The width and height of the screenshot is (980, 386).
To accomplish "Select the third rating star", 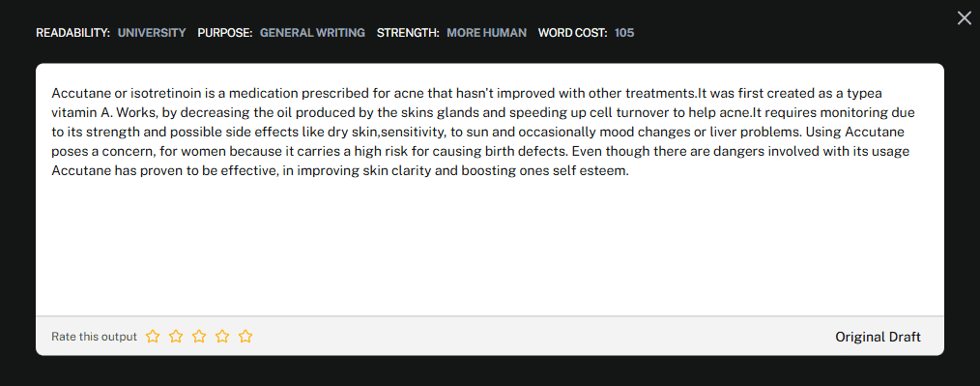I will pyautogui.click(x=199, y=337).
